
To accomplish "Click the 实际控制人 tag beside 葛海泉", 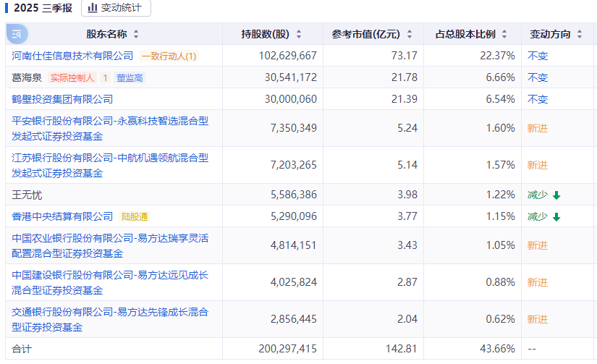I will pyautogui.click(x=72, y=77).
